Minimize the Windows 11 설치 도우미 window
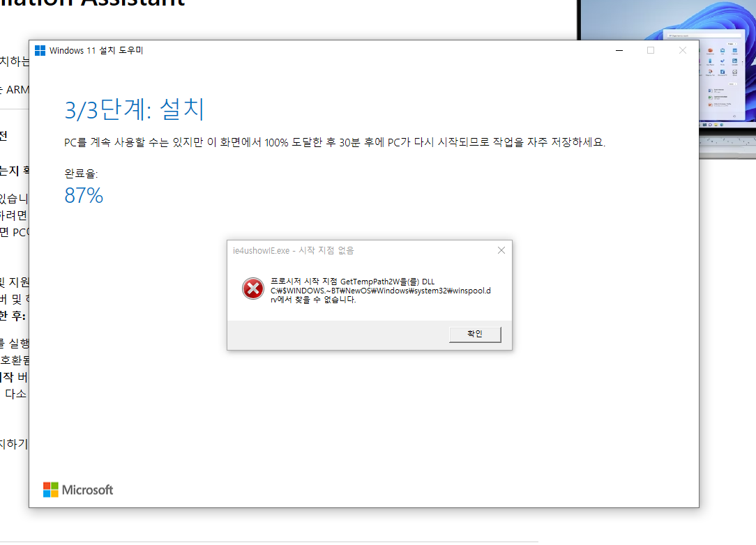756x545 pixels. 619,51
